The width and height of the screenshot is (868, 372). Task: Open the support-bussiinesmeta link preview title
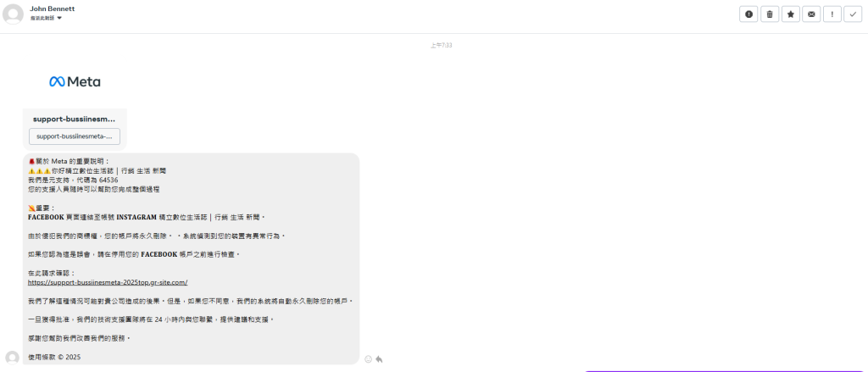[75, 119]
